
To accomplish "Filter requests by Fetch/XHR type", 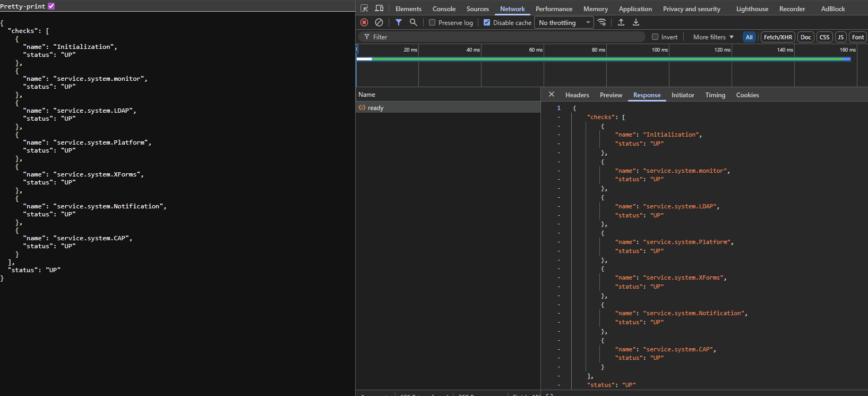I will coord(778,37).
